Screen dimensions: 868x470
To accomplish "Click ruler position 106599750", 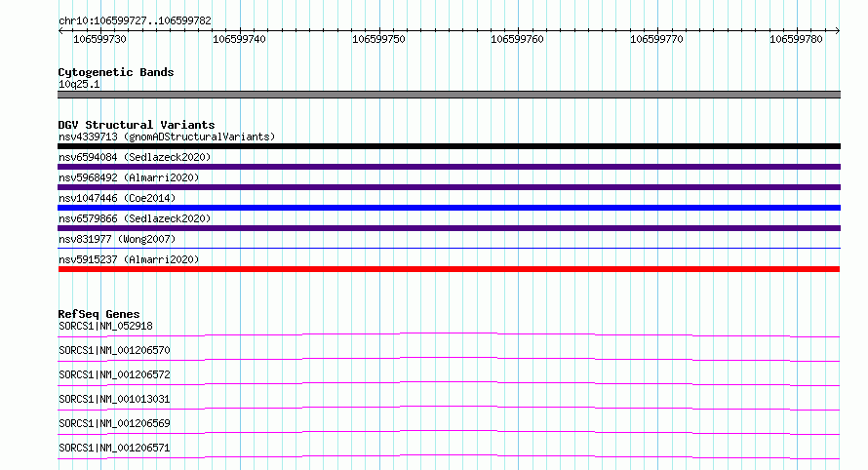I will click(379, 39).
